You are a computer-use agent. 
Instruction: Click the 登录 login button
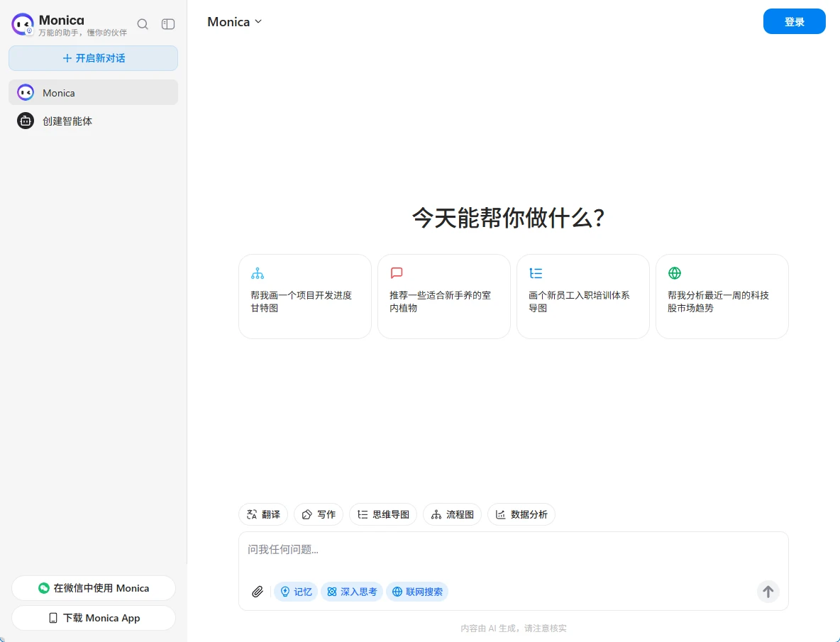794,22
